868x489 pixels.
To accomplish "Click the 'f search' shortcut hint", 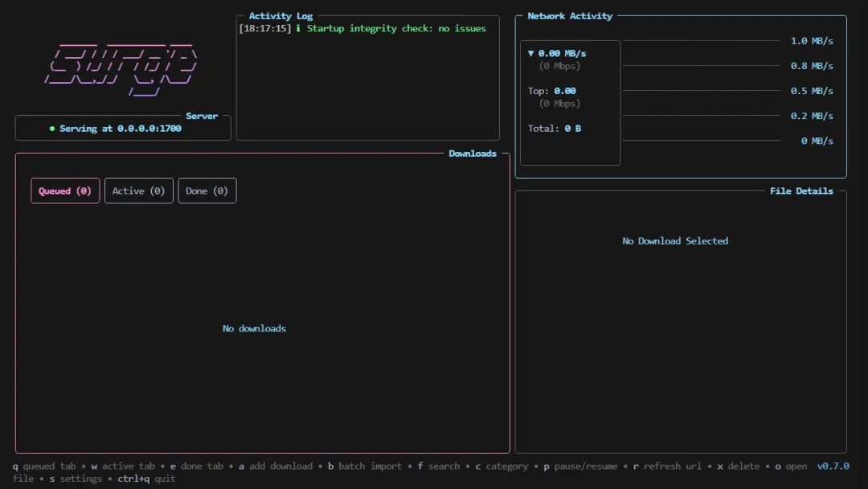I will [x=439, y=466].
